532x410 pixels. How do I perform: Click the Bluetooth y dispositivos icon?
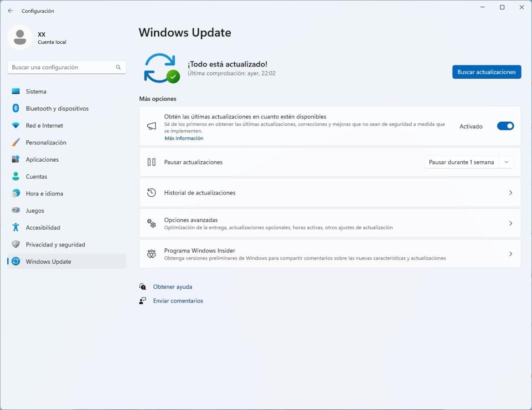[x=16, y=108]
